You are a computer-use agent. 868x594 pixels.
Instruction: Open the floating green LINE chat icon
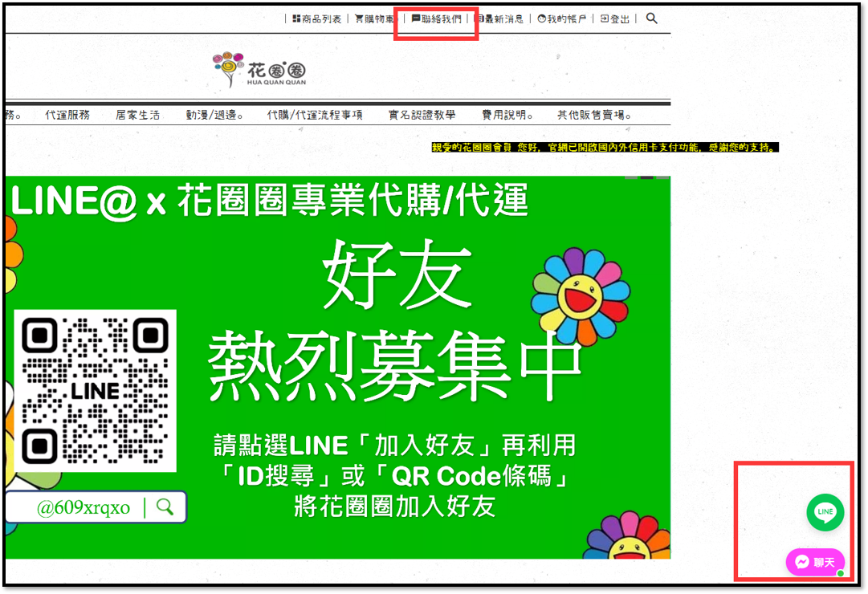point(825,512)
